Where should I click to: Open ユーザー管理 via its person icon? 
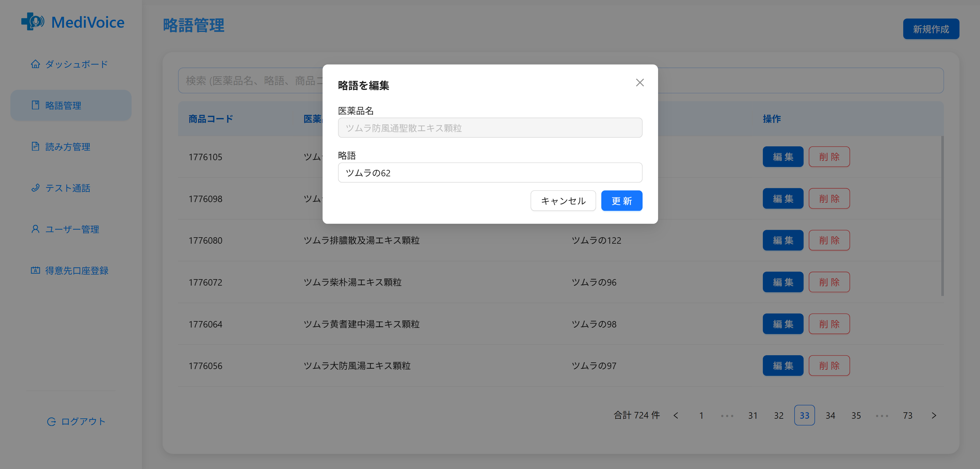click(x=35, y=229)
